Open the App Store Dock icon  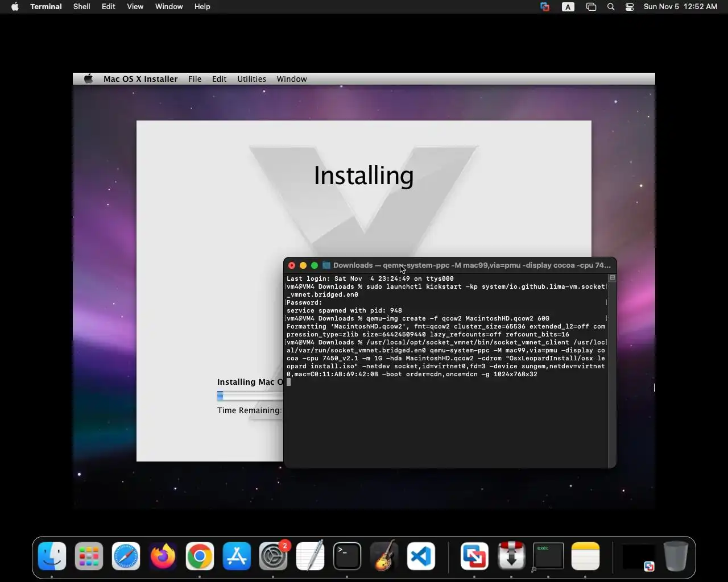237,556
